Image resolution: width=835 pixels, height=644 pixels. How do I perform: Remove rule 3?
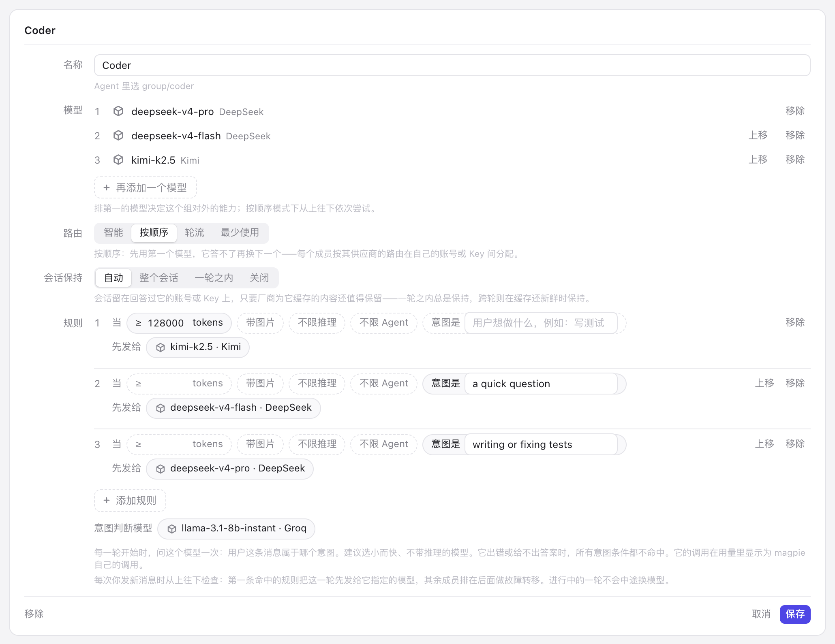[x=795, y=444]
